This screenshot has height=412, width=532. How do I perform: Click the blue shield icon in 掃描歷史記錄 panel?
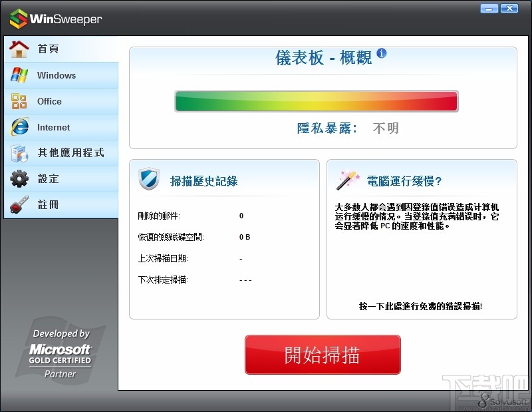point(150,180)
